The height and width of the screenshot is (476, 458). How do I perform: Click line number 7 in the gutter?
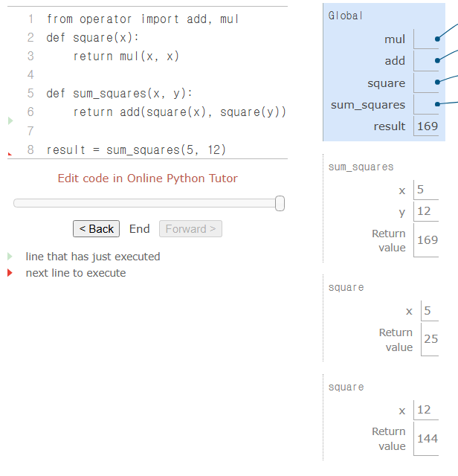[x=30, y=131]
